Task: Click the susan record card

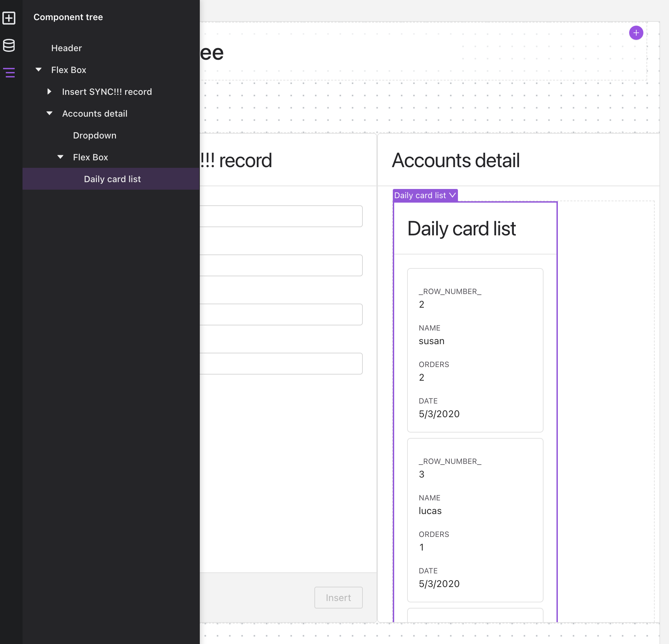Action: point(475,350)
